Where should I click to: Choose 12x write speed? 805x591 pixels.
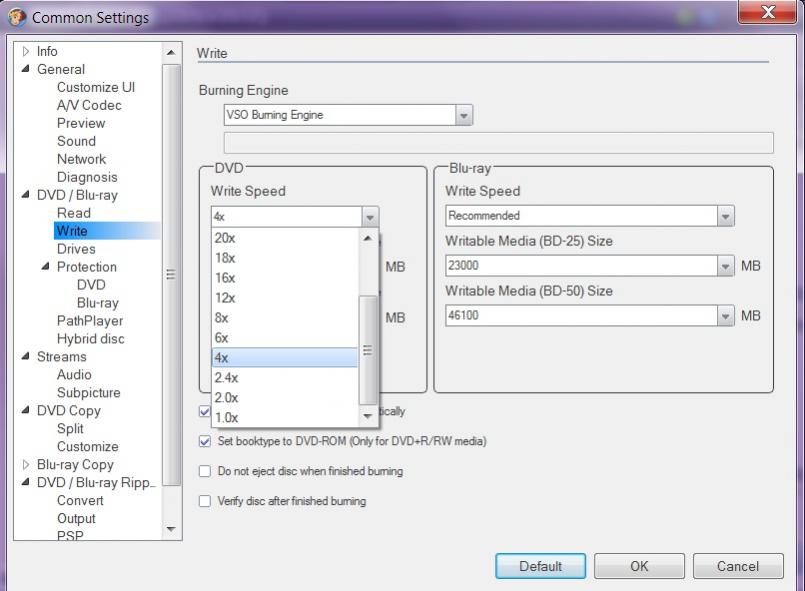284,298
